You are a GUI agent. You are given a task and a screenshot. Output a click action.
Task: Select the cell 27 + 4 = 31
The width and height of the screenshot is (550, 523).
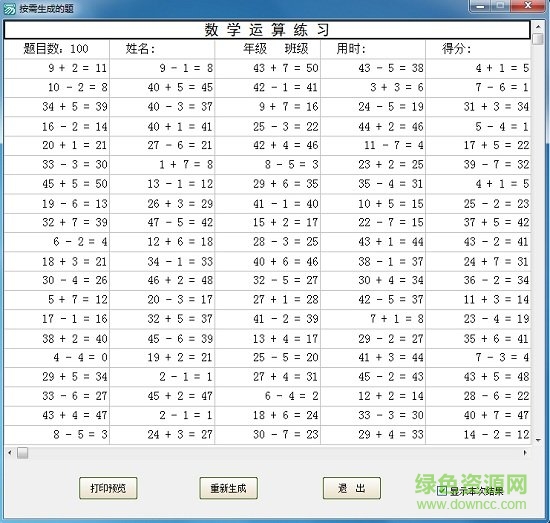coord(268,377)
